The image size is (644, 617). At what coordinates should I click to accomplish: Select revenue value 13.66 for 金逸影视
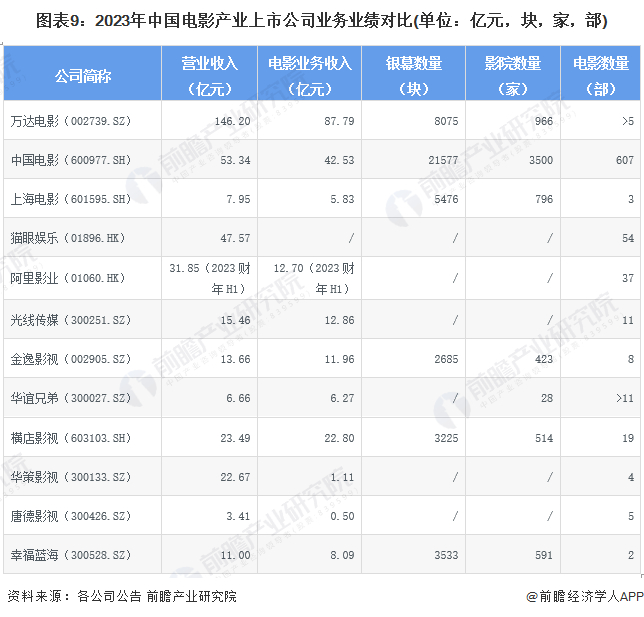235,359
